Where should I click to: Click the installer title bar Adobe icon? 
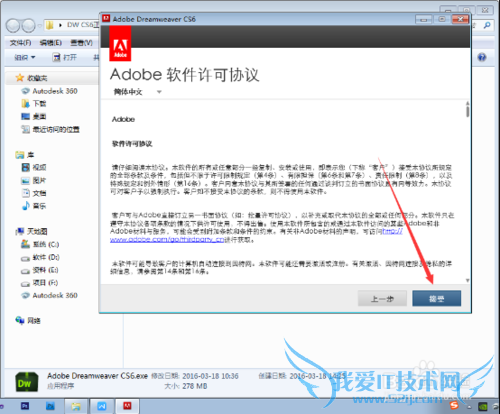(106, 19)
